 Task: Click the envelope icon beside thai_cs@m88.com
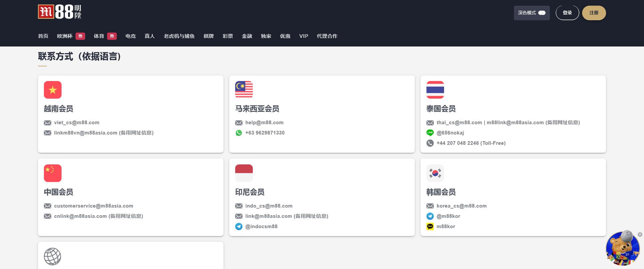pos(430,123)
